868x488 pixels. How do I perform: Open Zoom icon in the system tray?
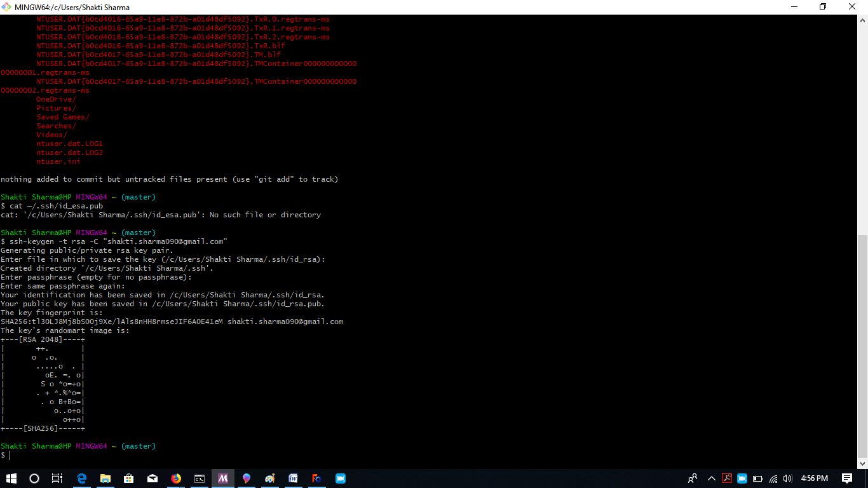[x=742, y=478]
